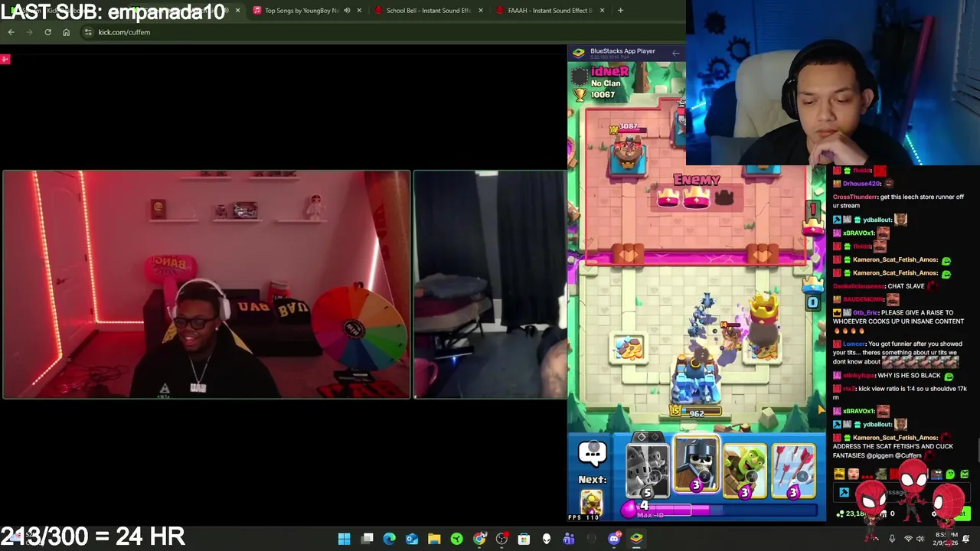Click the browser forward arrow
The width and height of the screenshot is (980, 551).
tap(29, 32)
